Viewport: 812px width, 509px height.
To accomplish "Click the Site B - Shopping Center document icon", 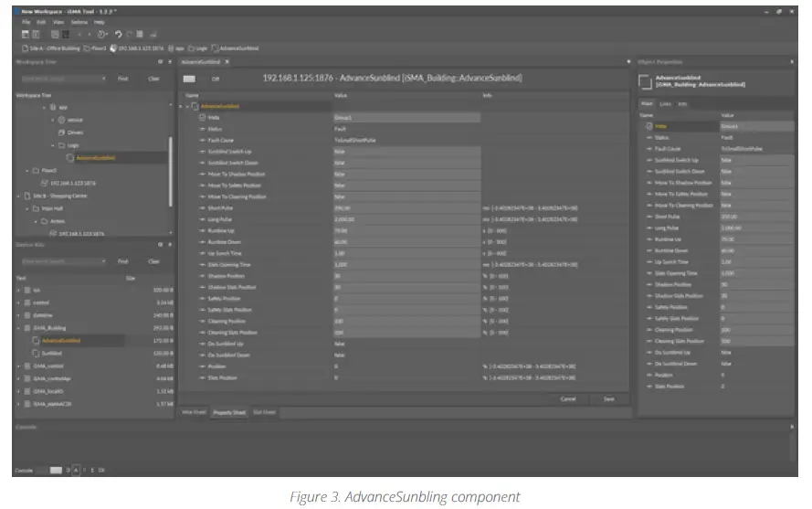I will [27, 196].
